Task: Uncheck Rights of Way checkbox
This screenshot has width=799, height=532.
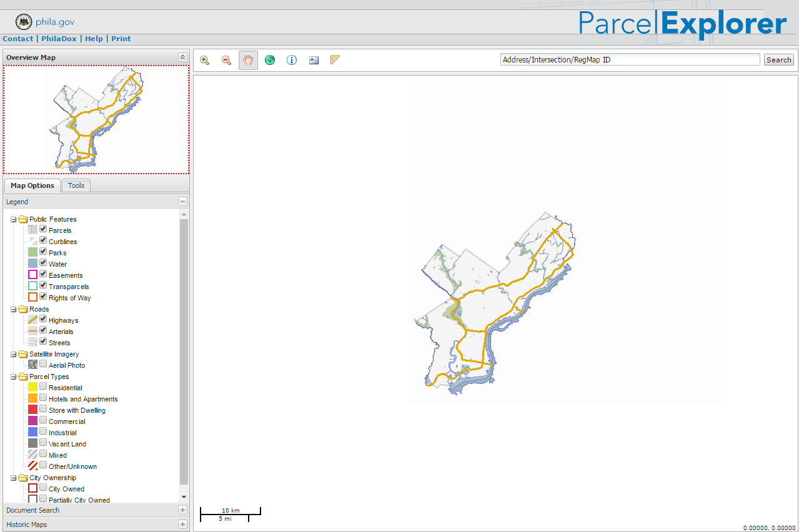Action: (x=43, y=297)
